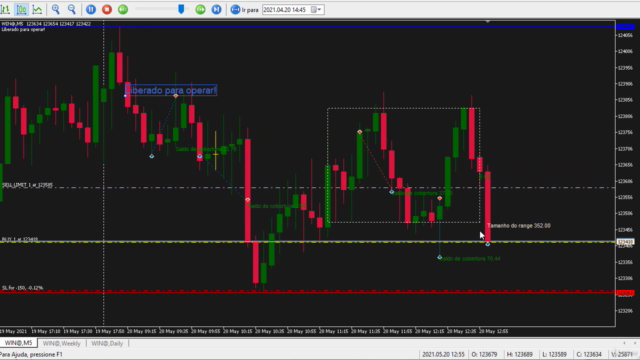Image resolution: width=640 pixels, height=360 pixels.
Task: Click the BUY 1 at 123410 position label
Action: [x=20, y=239]
